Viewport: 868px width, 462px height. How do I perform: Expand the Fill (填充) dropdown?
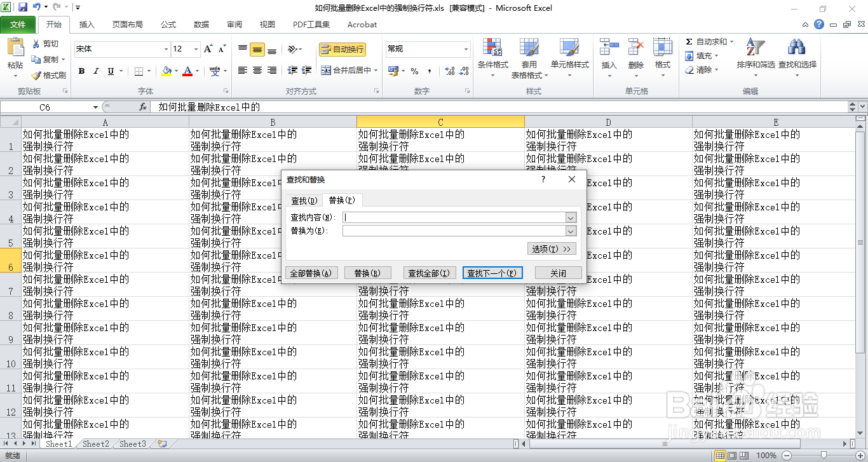pyautogui.click(x=717, y=56)
